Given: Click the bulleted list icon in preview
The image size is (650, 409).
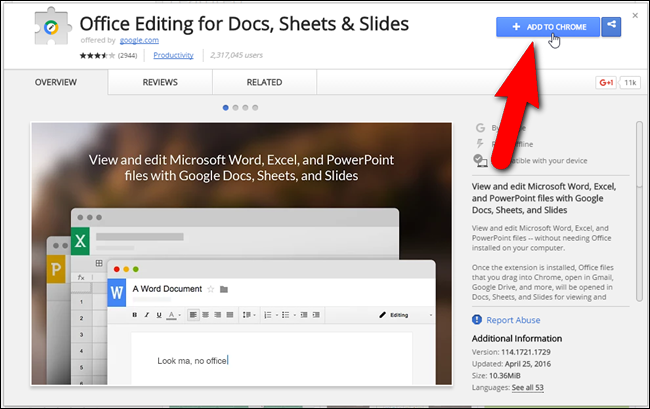Looking at the screenshot, I should 286,315.
